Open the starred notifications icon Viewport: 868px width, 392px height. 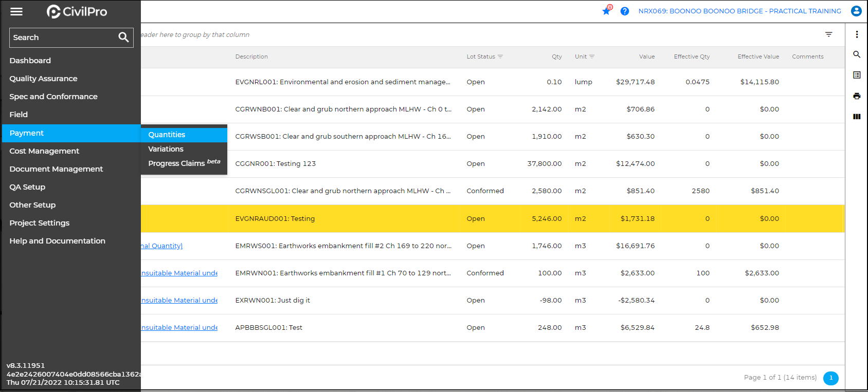pyautogui.click(x=607, y=11)
